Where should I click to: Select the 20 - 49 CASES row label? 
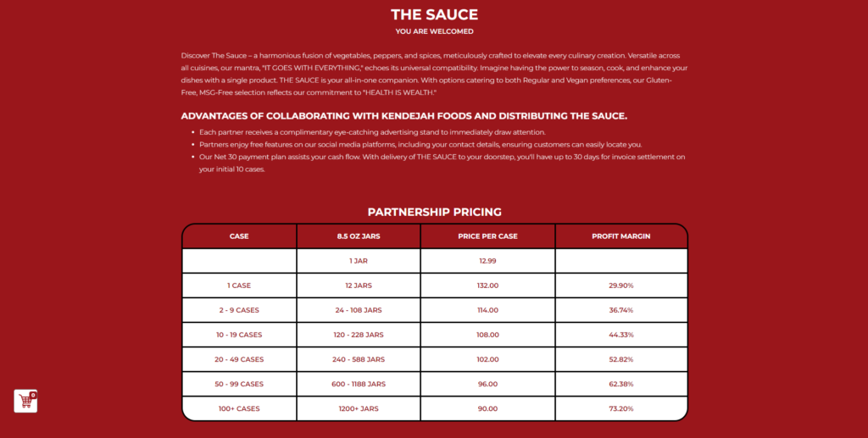coord(239,359)
